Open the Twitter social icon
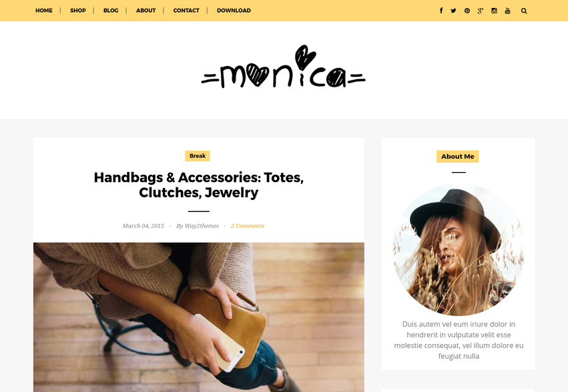This screenshot has width=568, height=392. 453,11
